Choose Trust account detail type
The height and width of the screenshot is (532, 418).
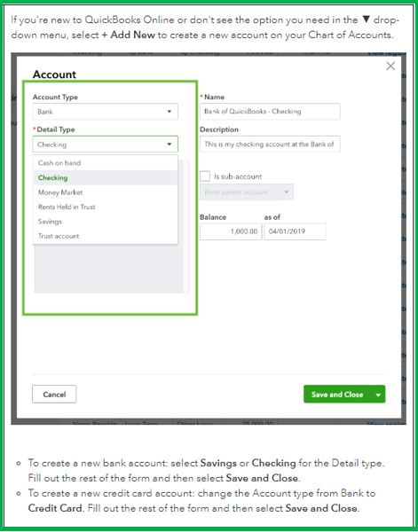pyautogui.click(x=106, y=236)
